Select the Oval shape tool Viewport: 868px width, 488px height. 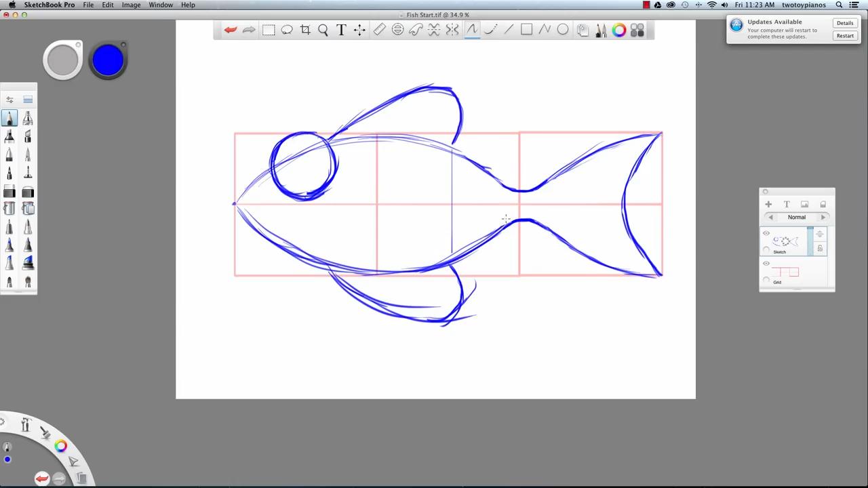coord(563,30)
